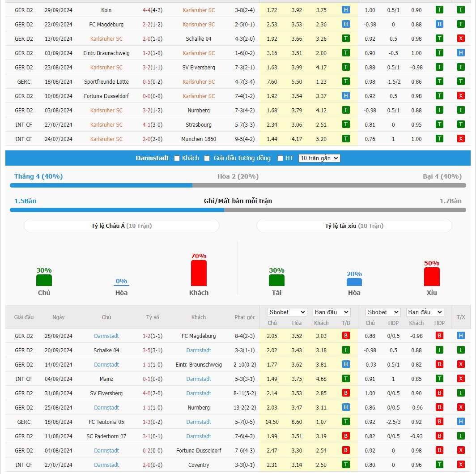The height and width of the screenshot is (474, 476).
Task: Select the Tỷ lệ Châu Á tab
Action: [121, 226]
